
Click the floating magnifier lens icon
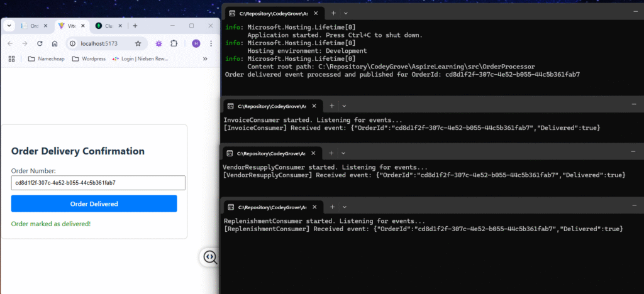tap(210, 257)
